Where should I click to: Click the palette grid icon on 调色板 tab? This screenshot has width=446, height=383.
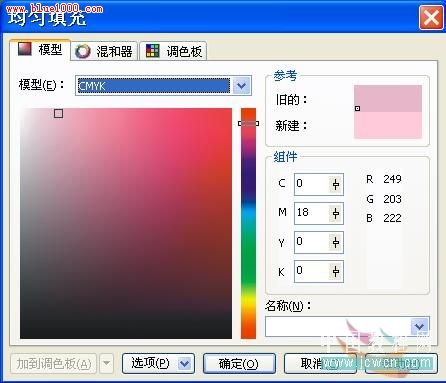[x=153, y=51]
